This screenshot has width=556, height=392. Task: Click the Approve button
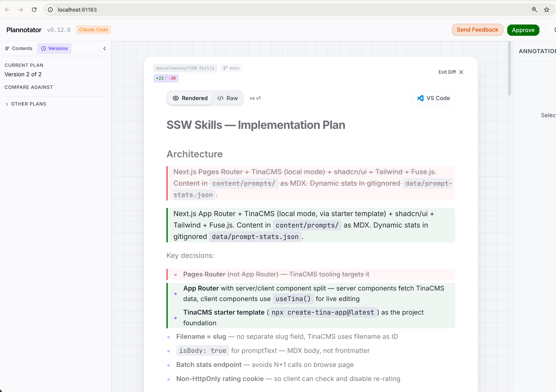pyautogui.click(x=523, y=30)
